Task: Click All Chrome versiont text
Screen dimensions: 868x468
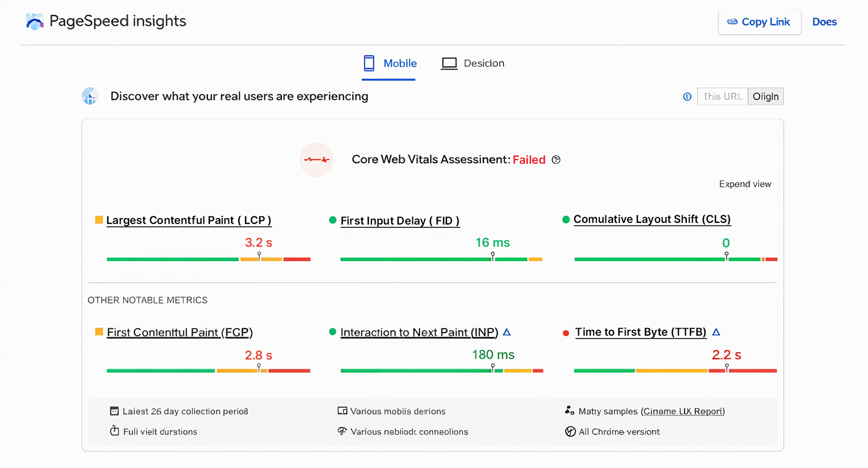Action: pos(619,432)
